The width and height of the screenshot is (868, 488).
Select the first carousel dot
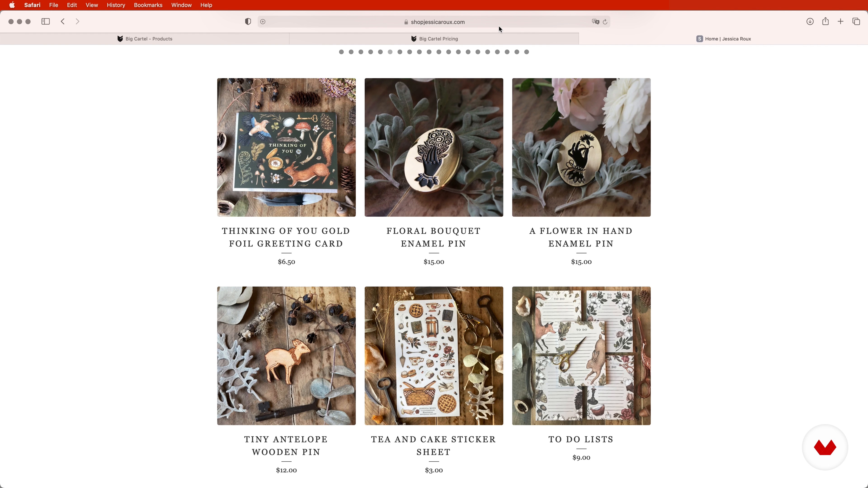pyautogui.click(x=341, y=52)
